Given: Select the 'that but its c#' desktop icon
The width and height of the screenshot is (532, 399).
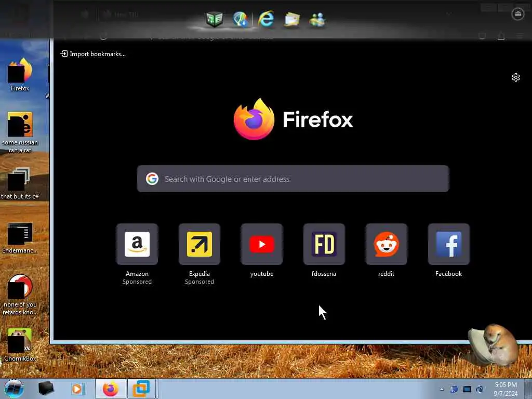Looking at the screenshot, I should point(20,183).
